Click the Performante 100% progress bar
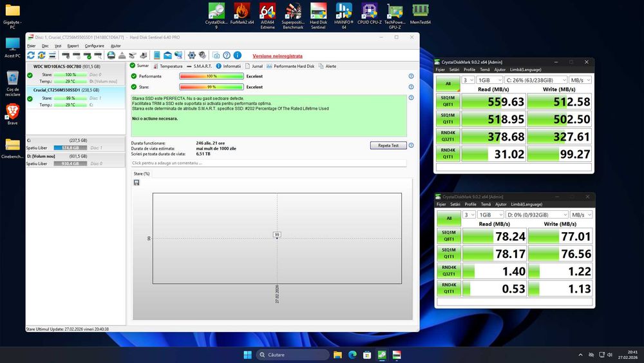This screenshot has height=363, width=644. point(211,76)
